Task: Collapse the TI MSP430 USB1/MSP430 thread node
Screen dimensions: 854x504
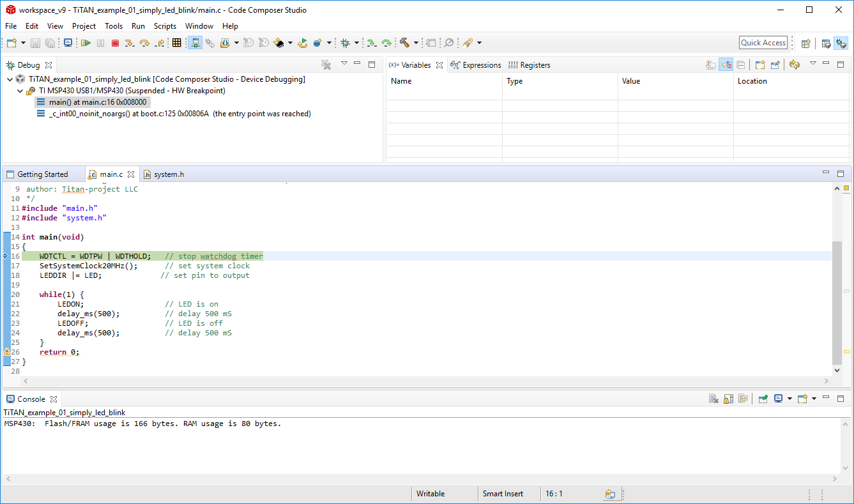Action: tap(20, 91)
